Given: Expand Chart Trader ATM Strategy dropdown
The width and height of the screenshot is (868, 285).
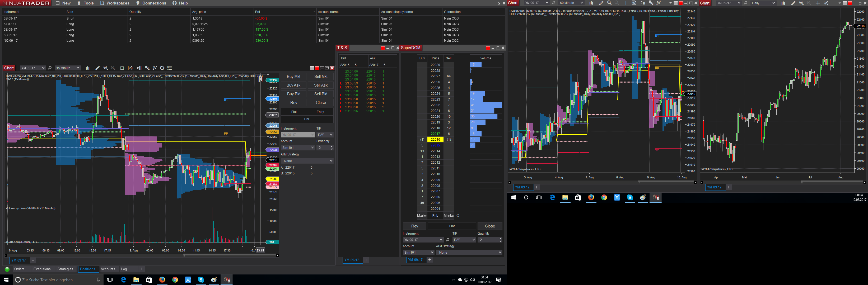Looking at the screenshot, I should coord(307,161).
